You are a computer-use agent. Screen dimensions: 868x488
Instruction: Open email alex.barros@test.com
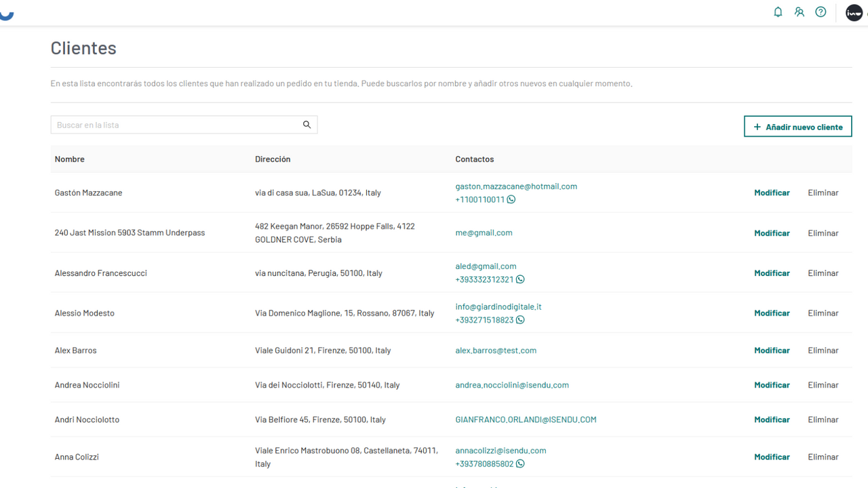pos(496,350)
